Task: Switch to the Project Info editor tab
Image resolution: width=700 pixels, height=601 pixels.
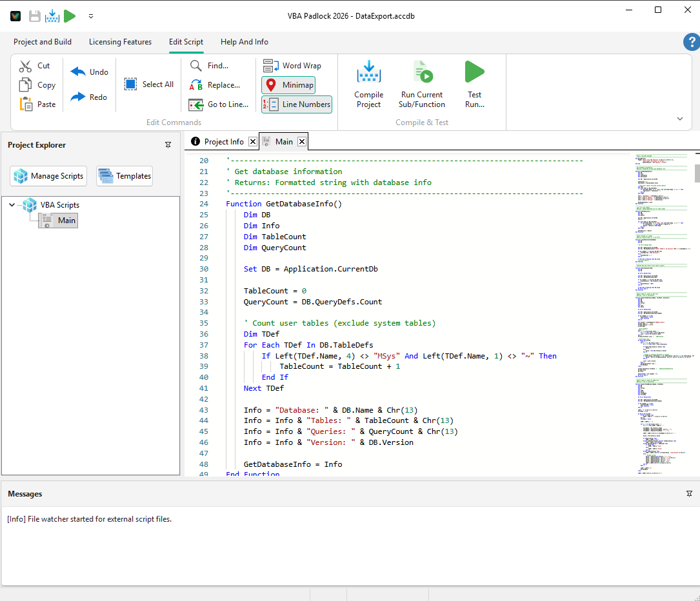Action: click(x=223, y=141)
